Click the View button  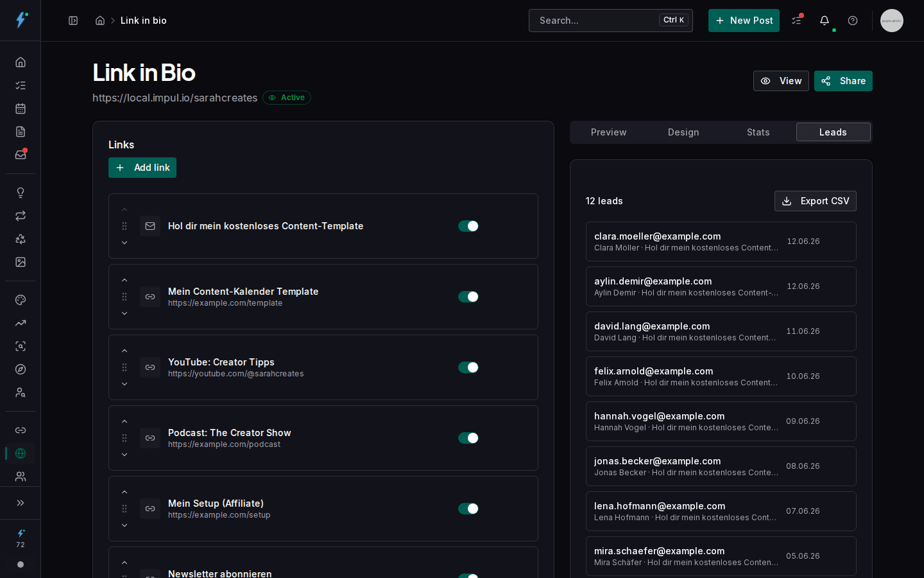(x=781, y=81)
